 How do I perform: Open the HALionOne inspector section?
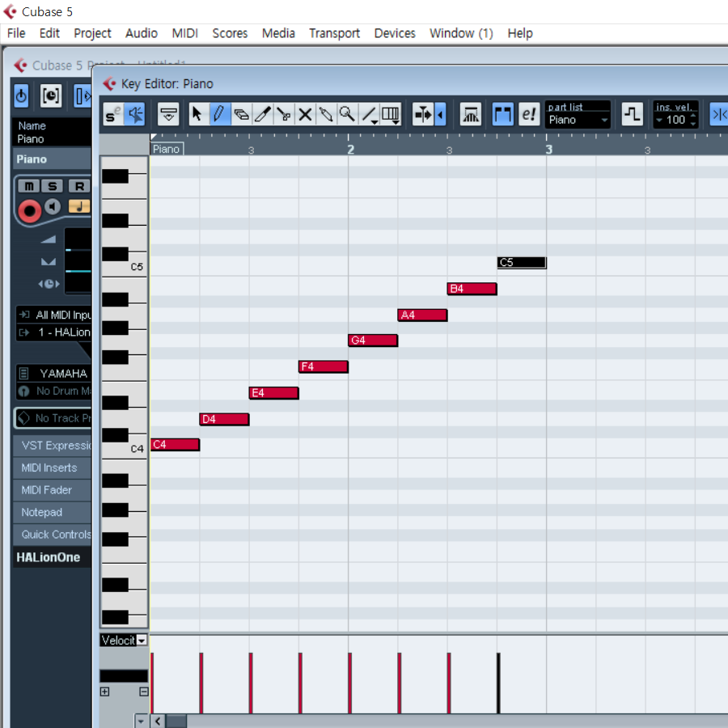[53, 557]
